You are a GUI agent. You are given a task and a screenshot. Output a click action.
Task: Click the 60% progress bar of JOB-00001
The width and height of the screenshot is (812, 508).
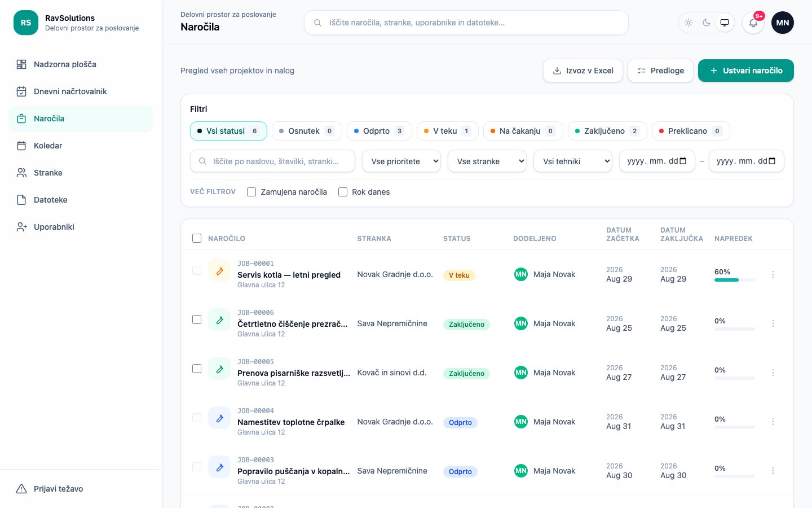tap(735, 280)
